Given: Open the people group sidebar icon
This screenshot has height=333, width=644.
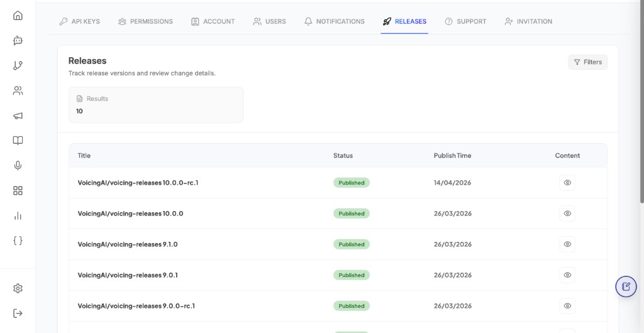Looking at the screenshot, I should (18, 90).
